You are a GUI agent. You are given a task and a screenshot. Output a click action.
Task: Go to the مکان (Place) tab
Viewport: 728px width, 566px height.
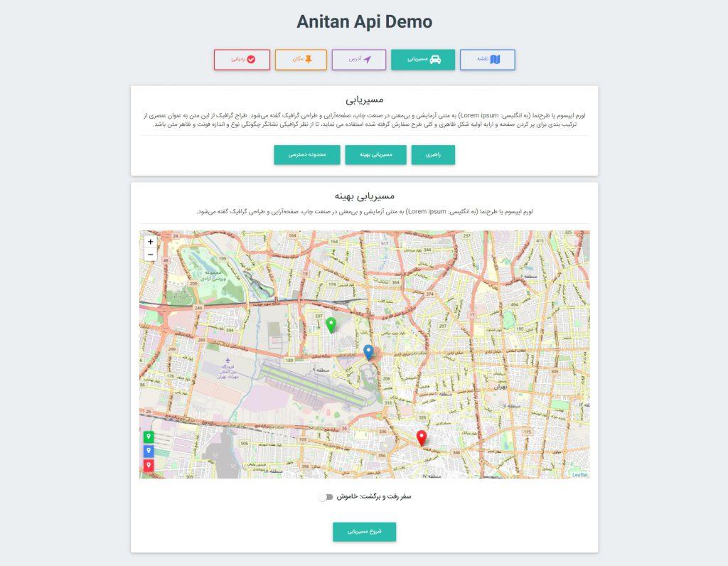pyautogui.click(x=301, y=60)
